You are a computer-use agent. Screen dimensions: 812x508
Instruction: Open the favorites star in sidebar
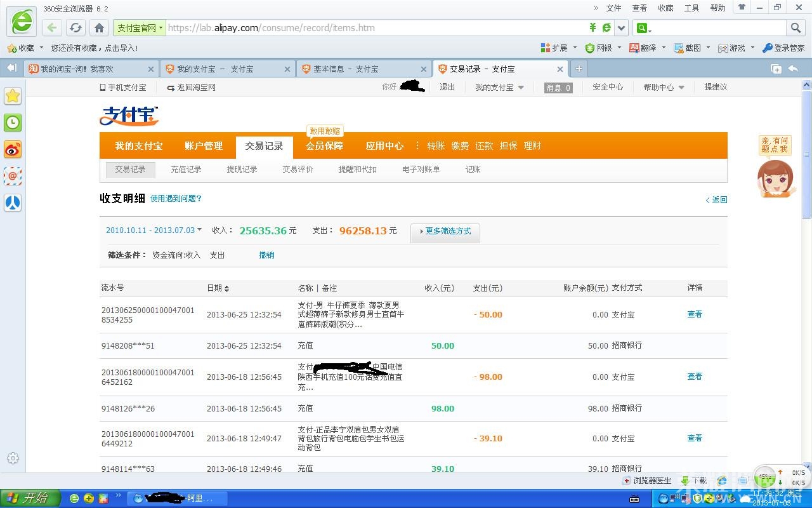coord(13,96)
